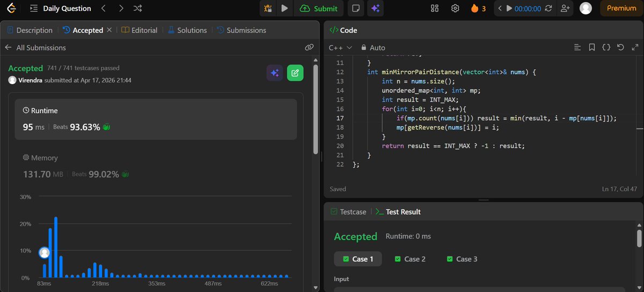644x292 pixels.
Task: Open the C++ language dropdown
Action: 340,47
